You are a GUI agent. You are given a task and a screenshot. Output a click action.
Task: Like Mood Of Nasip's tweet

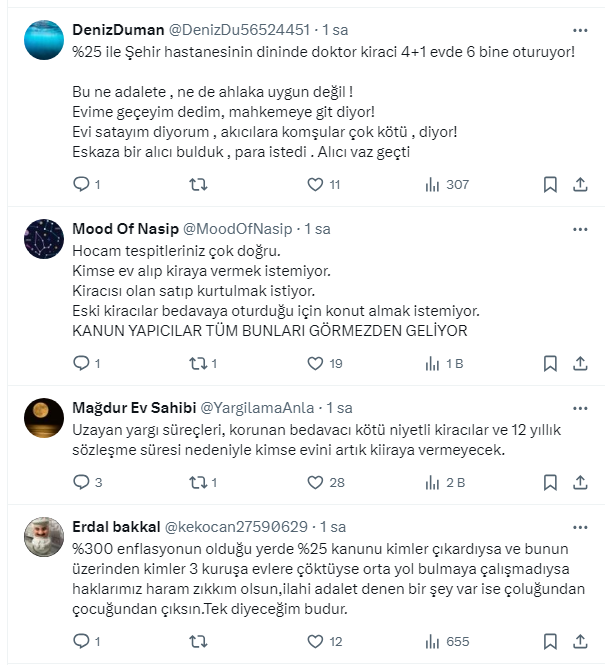pos(315,363)
